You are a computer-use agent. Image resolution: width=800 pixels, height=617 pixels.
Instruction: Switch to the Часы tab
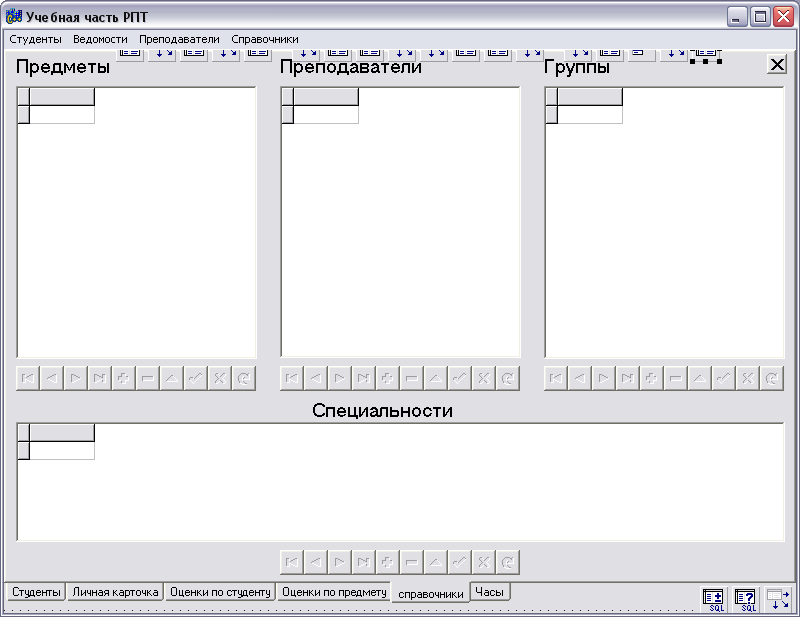489,592
